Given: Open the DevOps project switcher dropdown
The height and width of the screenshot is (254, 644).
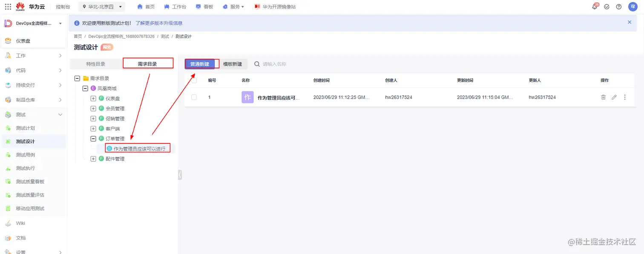Looking at the screenshot, I should coord(60,23).
